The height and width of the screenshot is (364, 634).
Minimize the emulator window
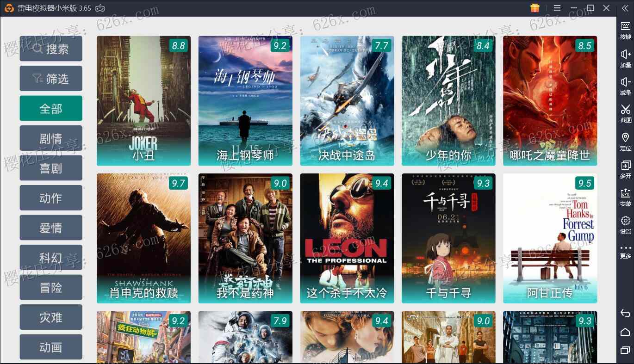(574, 8)
